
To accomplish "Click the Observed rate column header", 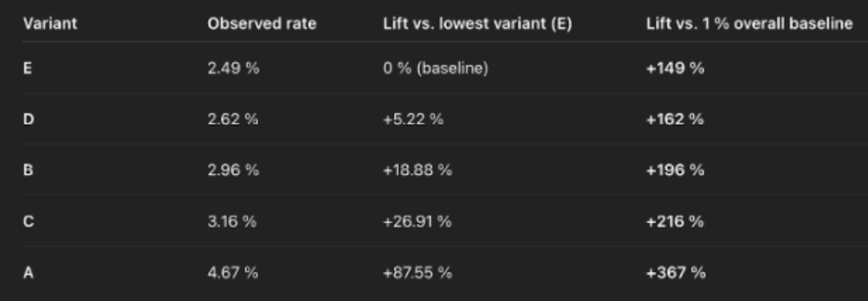I will click(x=262, y=24).
